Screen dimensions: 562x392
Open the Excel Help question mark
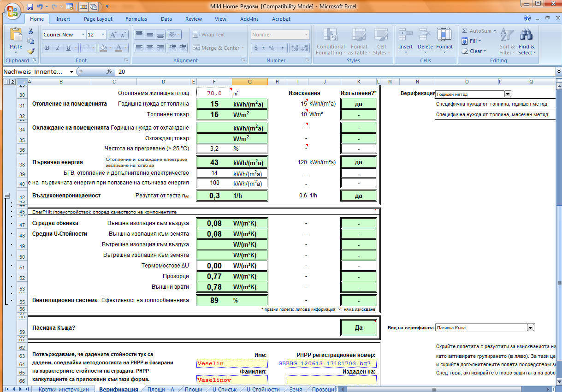[x=527, y=18]
